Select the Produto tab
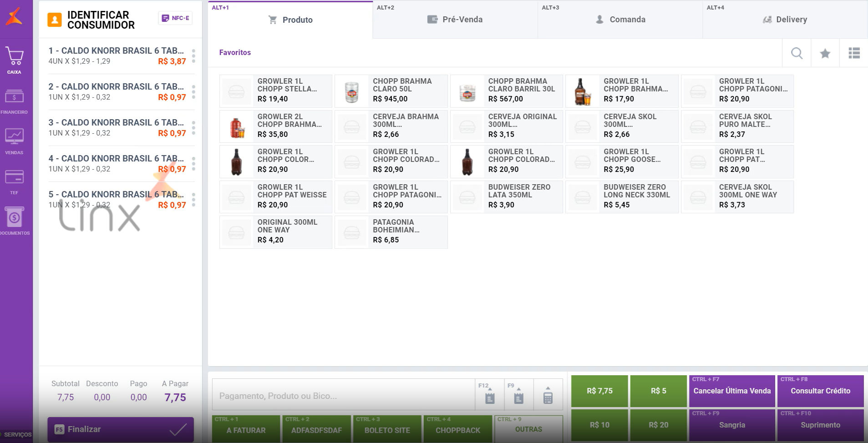 [290, 20]
